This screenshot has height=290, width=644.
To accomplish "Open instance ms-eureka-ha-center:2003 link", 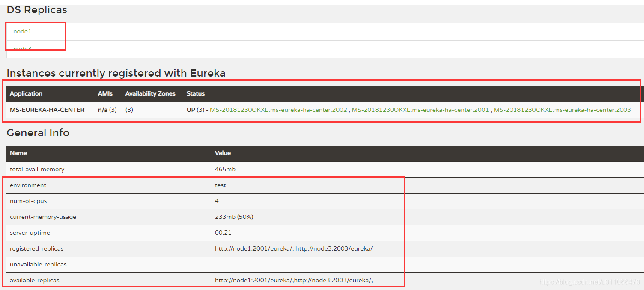I will [x=562, y=110].
